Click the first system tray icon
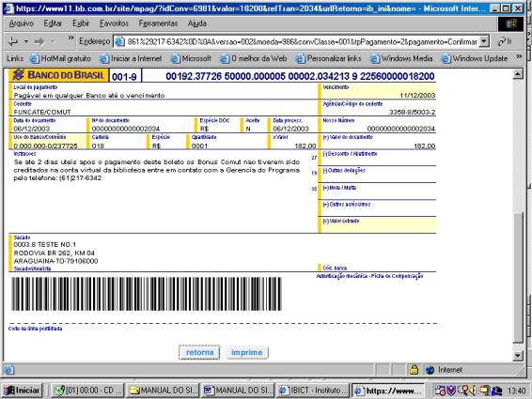The image size is (532, 399). [x=441, y=391]
